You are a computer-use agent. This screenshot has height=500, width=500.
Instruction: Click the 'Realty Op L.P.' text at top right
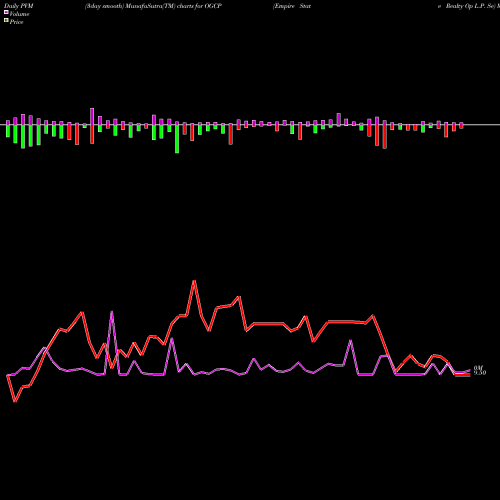[x=466, y=6]
